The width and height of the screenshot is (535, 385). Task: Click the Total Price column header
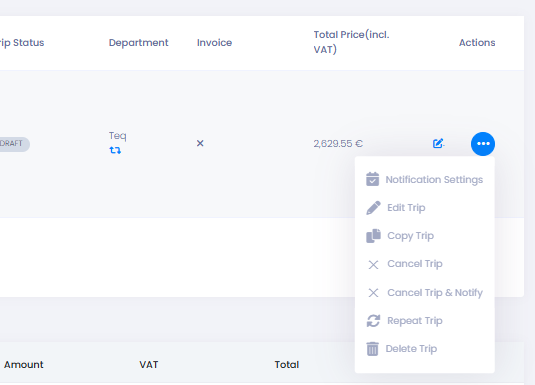pos(351,42)
